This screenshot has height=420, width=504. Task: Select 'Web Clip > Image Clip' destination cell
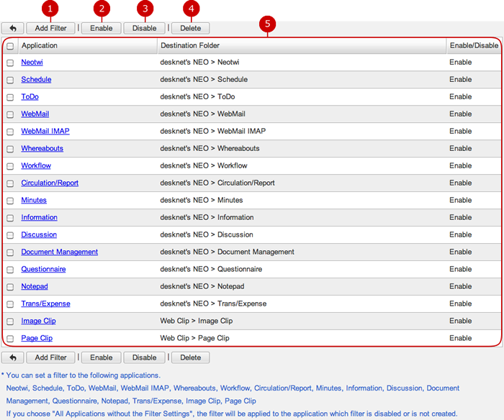(197, 321)
